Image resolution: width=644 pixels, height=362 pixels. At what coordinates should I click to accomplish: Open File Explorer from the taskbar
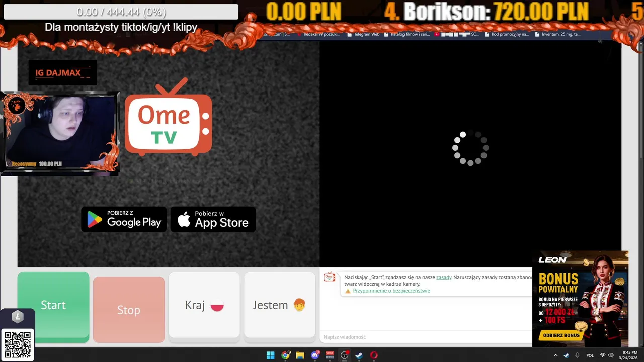coord(300,355)
